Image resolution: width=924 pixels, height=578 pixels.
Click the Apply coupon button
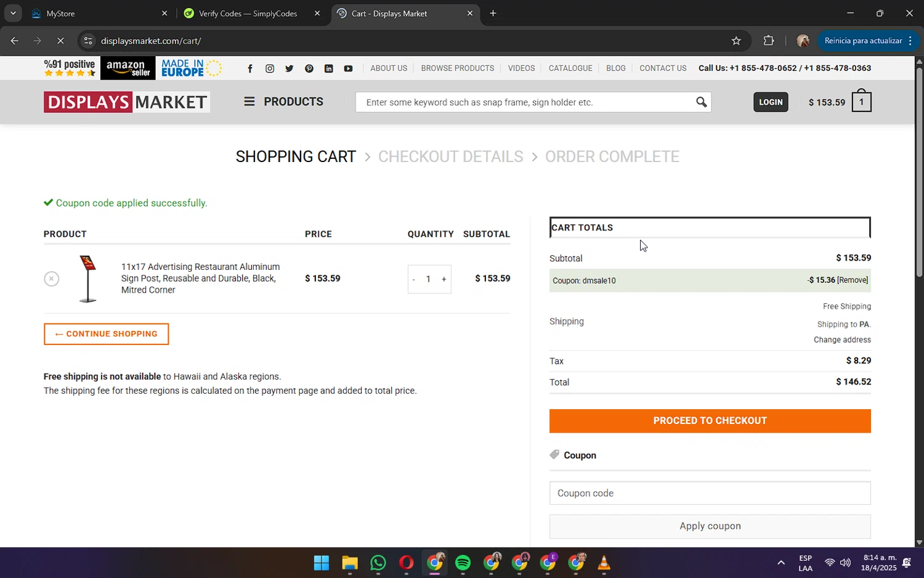pyautogui.click(x=710, y=526)
